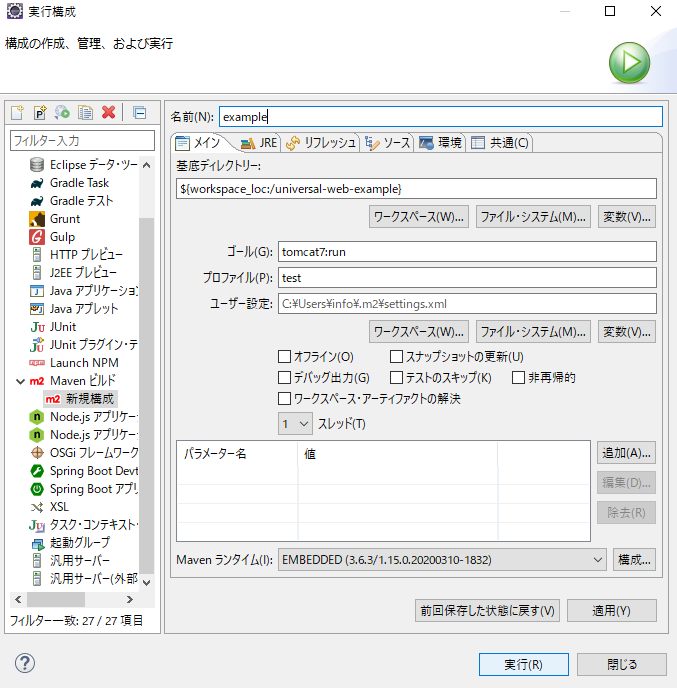Select the XSL item
The height and width of the screenshot is (688, 677).
point(49,506)
